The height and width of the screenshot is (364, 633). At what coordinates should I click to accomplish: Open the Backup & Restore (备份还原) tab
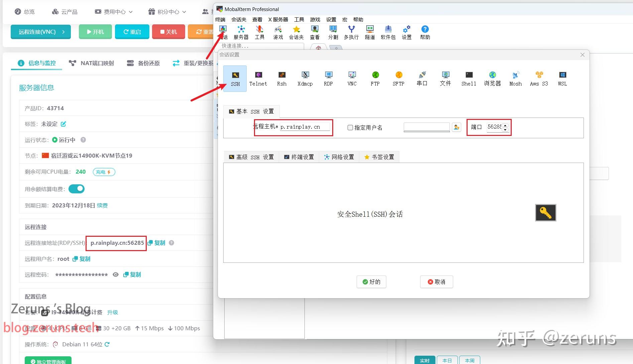pos(143,63)
